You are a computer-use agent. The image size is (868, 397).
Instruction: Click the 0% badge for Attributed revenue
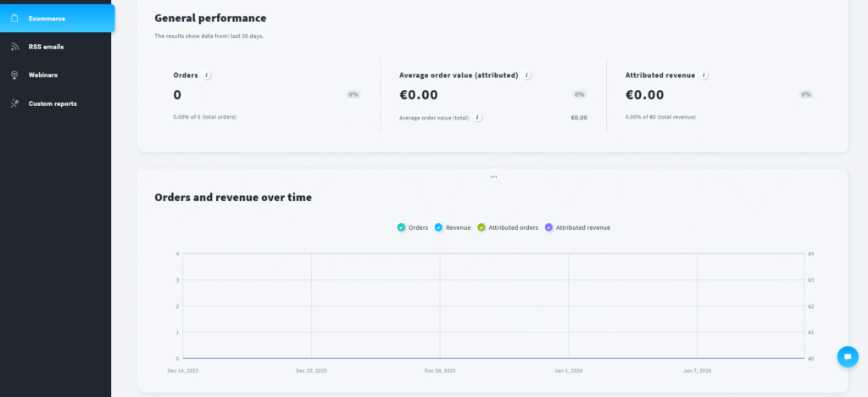pos(806,95)
